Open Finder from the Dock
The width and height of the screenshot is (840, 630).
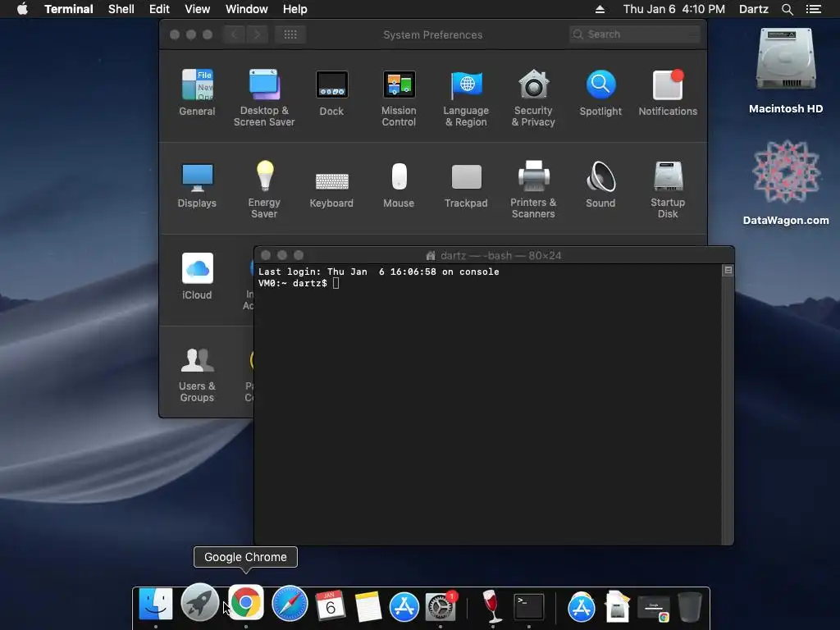[x=156, y=605]
